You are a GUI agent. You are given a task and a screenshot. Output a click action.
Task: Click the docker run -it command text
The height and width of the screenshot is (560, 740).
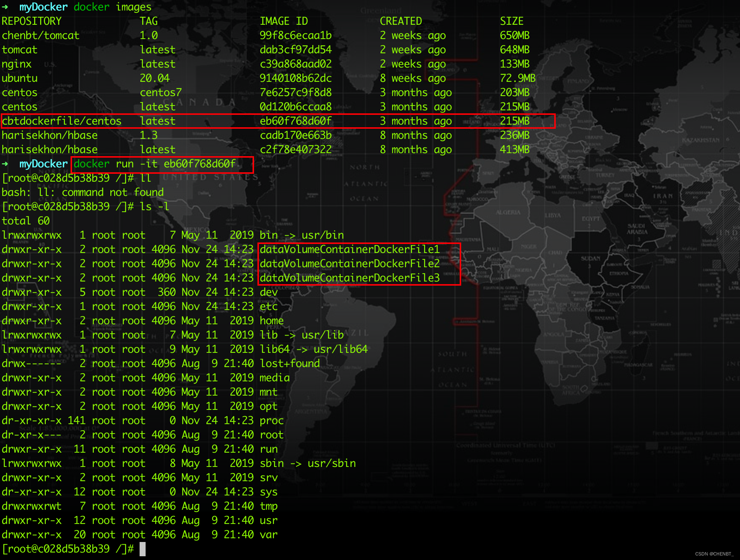coord(155,164)
